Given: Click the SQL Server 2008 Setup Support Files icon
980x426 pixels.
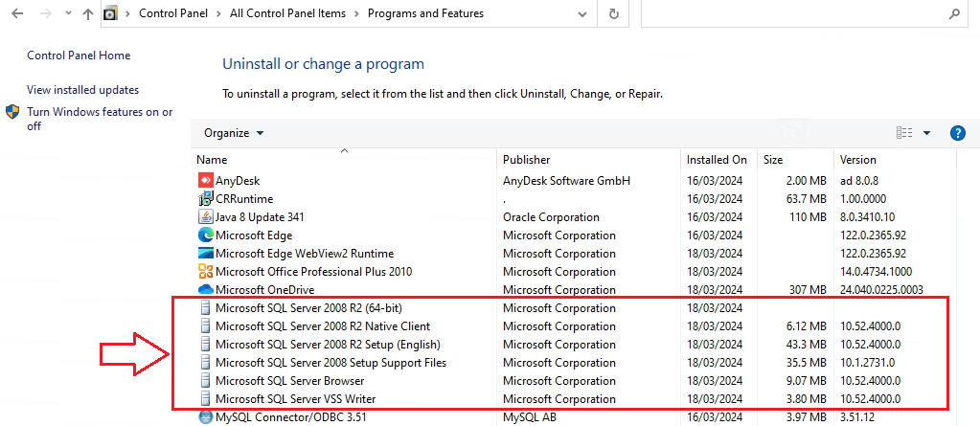Looking at the screenshot, I should [x=206, y=362].
